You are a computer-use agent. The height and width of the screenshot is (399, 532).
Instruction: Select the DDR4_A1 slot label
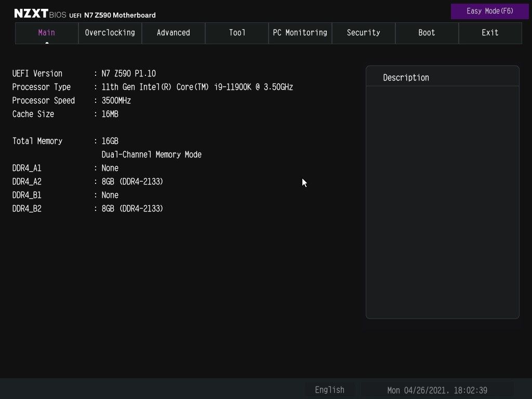pyautogui.click(x=27, y=168)
